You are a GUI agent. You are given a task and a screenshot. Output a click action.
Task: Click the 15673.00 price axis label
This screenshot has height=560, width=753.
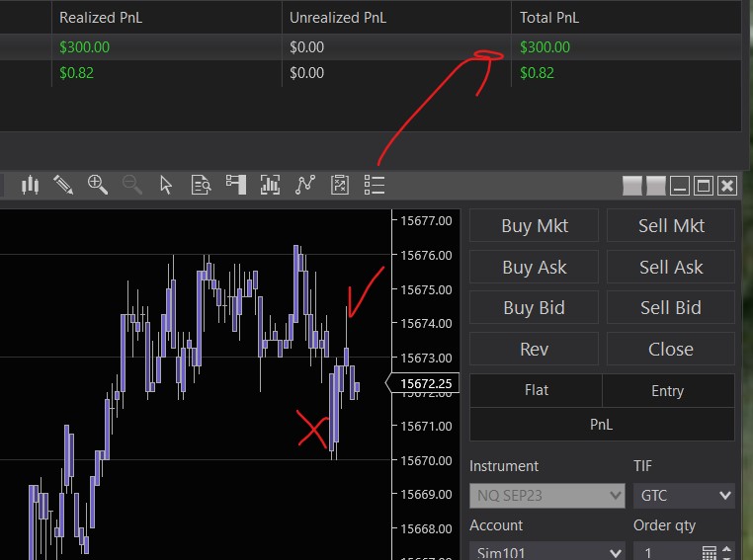tap(426, 358)
